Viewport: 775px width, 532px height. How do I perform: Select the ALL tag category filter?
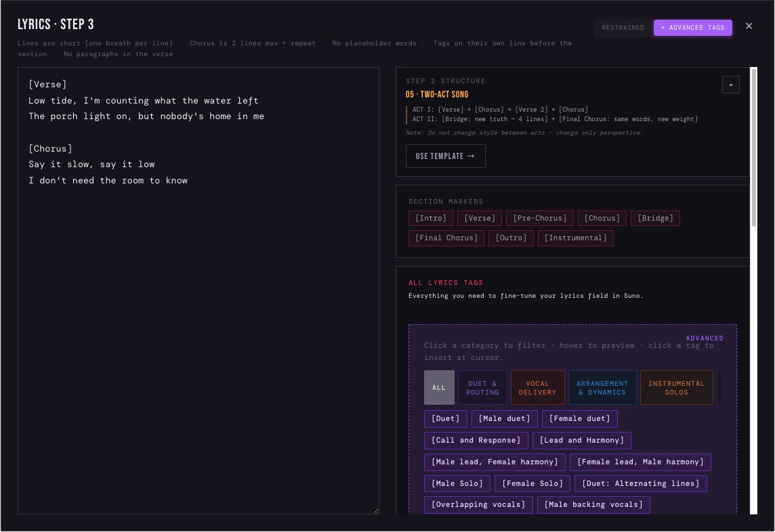pyautogui.click(x=439, y=388)
